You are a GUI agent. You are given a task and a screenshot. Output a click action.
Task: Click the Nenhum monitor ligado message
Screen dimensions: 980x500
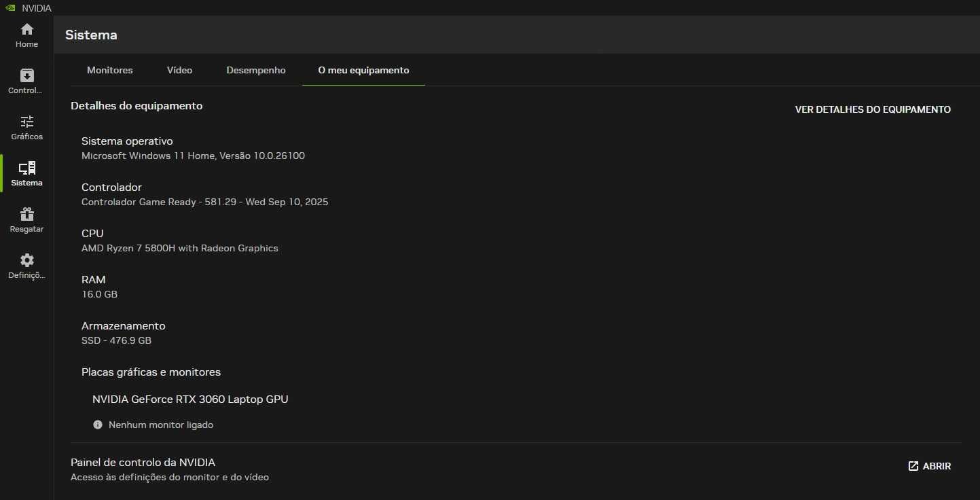pos(161,425)
